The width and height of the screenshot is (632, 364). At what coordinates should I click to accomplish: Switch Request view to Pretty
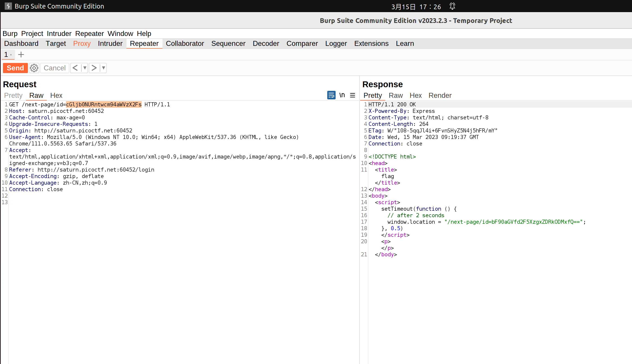(x=14, y=96)
